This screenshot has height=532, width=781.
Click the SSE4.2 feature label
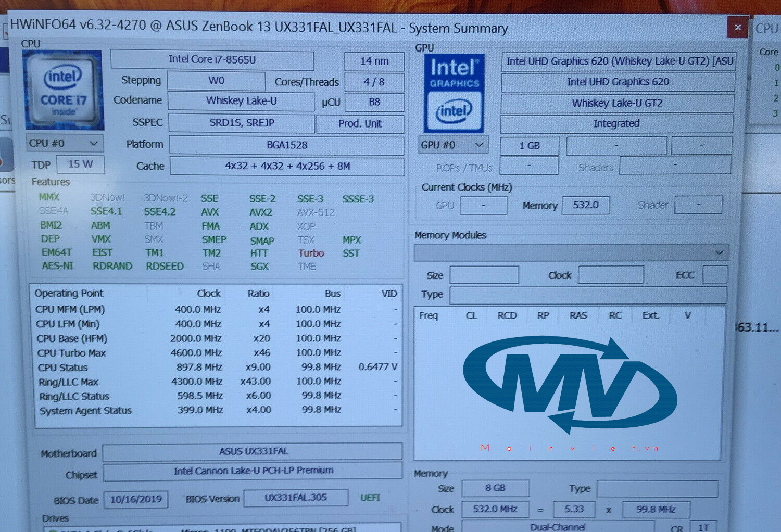(159, 212)
